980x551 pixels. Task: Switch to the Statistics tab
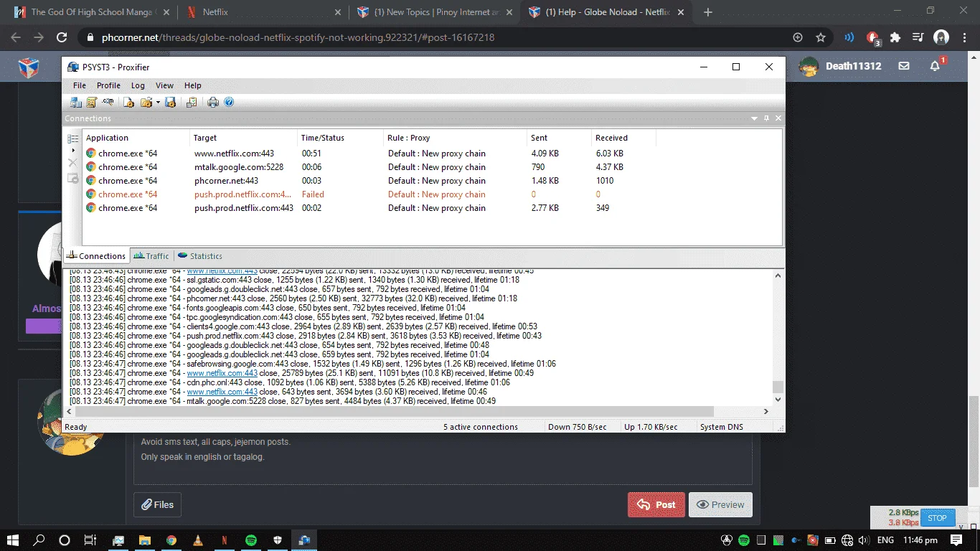click(x=200, y=256)
